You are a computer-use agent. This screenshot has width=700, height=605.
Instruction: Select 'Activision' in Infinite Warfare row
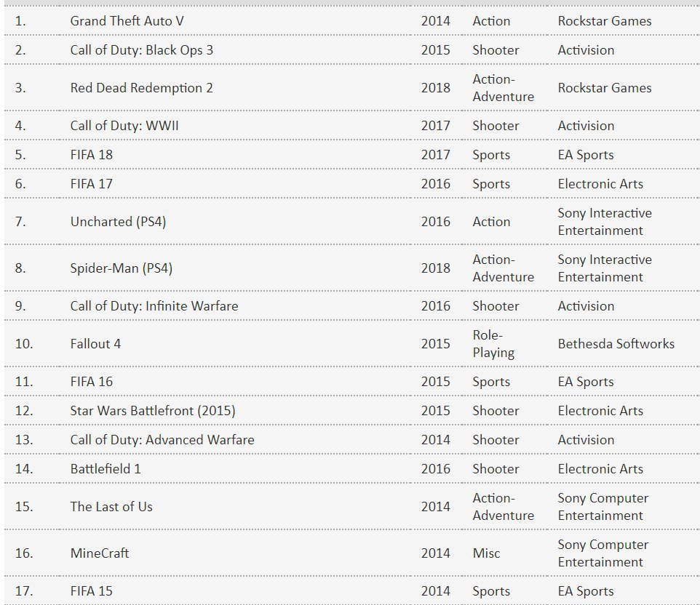pos(586,306)
